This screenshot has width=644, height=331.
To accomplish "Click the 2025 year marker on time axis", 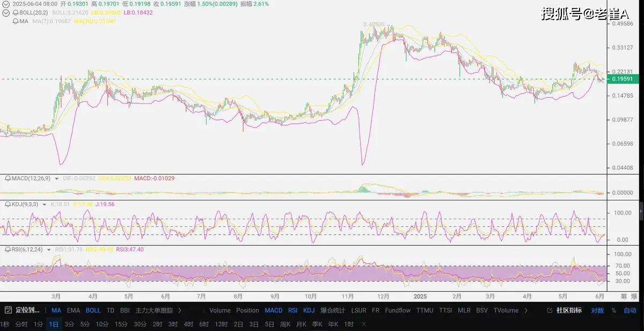I will tap(421, 296).
